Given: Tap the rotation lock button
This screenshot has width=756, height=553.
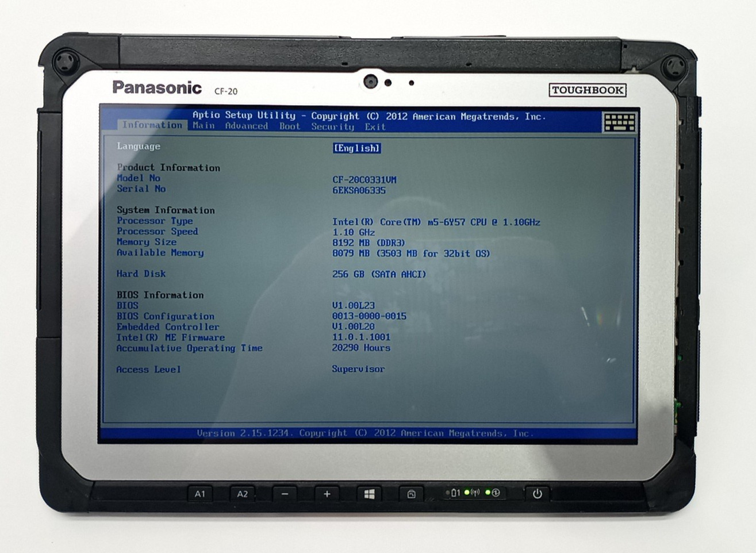Looking at the screenshot, I should tap(411, 494).
